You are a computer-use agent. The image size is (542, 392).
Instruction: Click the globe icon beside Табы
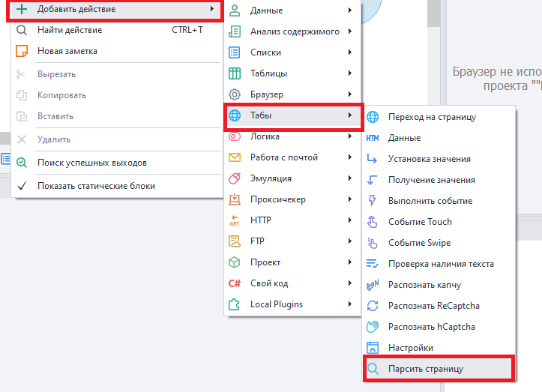[235, 115]
